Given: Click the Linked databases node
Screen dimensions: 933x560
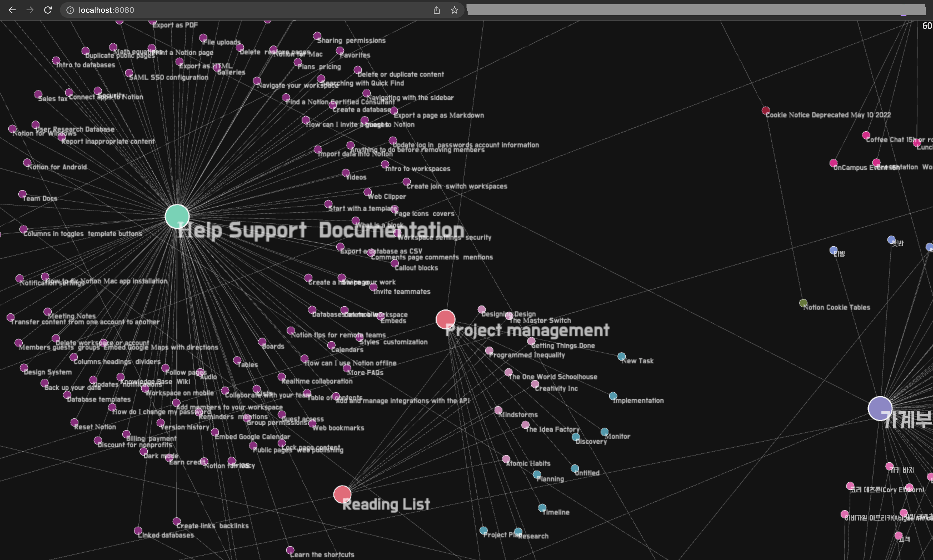Looking at the screenshot, I should 138,531.
